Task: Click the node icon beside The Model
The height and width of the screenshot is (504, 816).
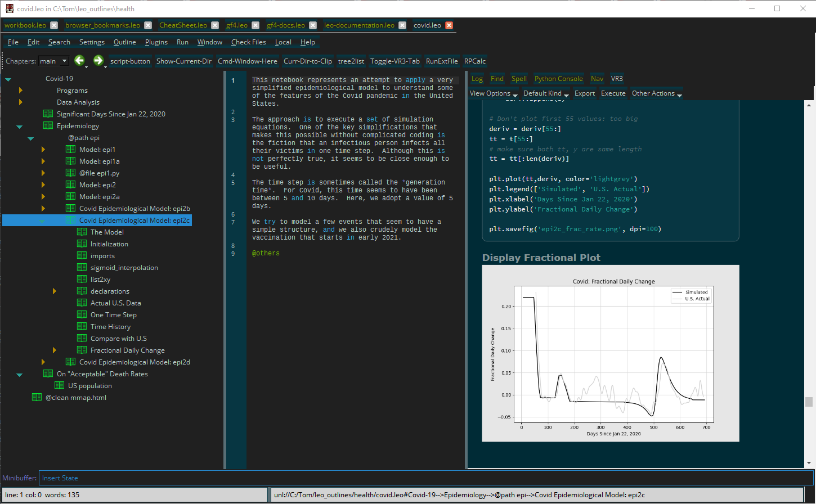Action: [82, 232]
